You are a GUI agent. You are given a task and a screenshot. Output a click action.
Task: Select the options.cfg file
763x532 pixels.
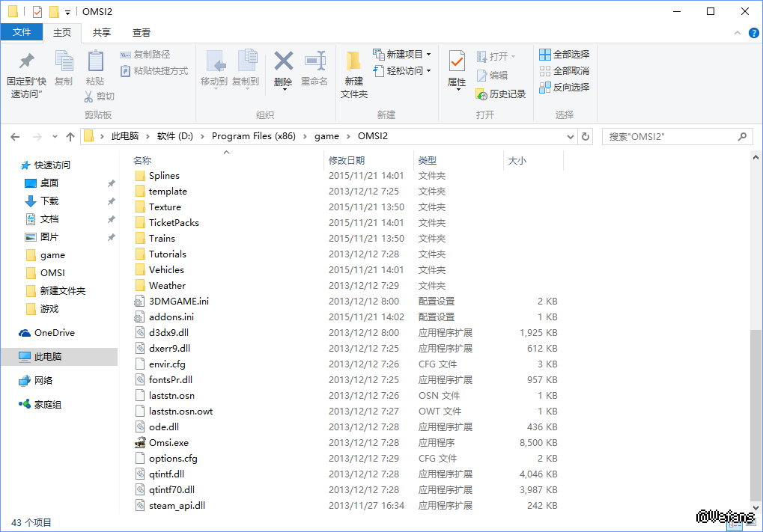tap(173, 459)
